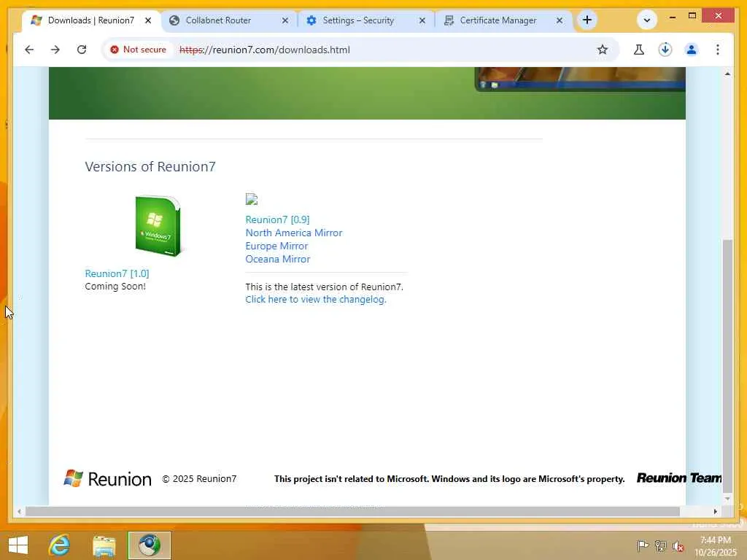747x560 pixels.
Task: Click 'This is the latest version of Reunion7.' text
Action: [324, 287]
